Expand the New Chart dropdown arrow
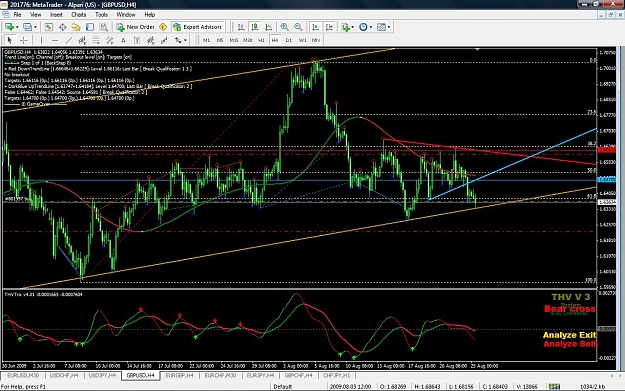Image resolution: width=625 pixels, height=391 pixels. (17, 27)
